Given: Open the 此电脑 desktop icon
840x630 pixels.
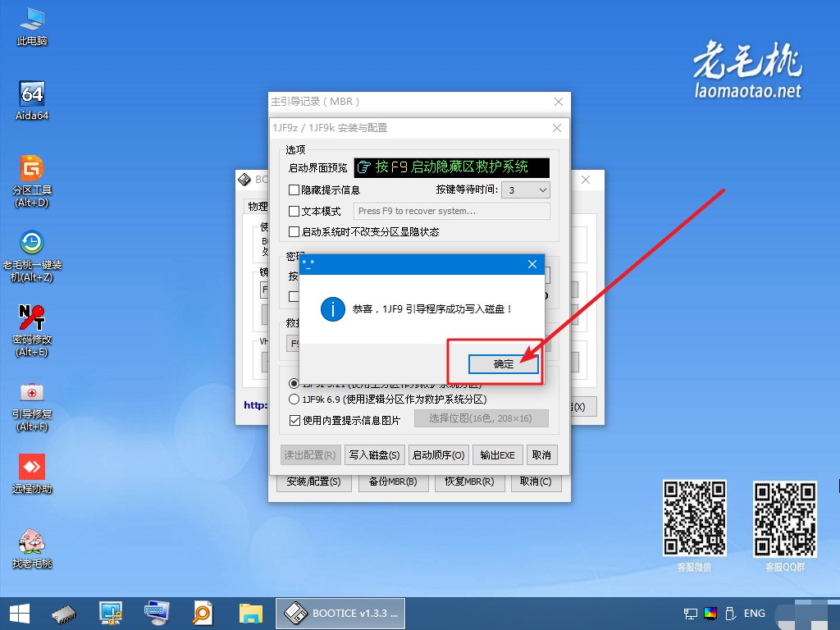Looking at the screenshot, I should [x=32, y=27].
